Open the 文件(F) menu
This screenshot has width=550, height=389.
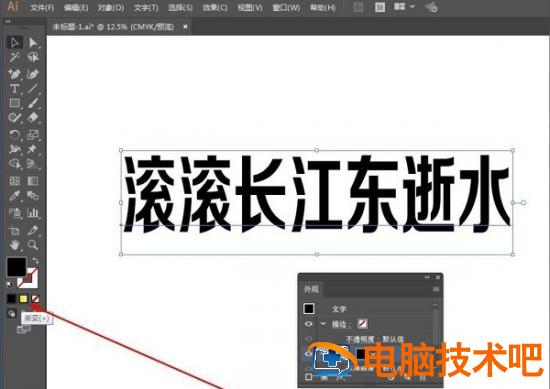point(41,8)
